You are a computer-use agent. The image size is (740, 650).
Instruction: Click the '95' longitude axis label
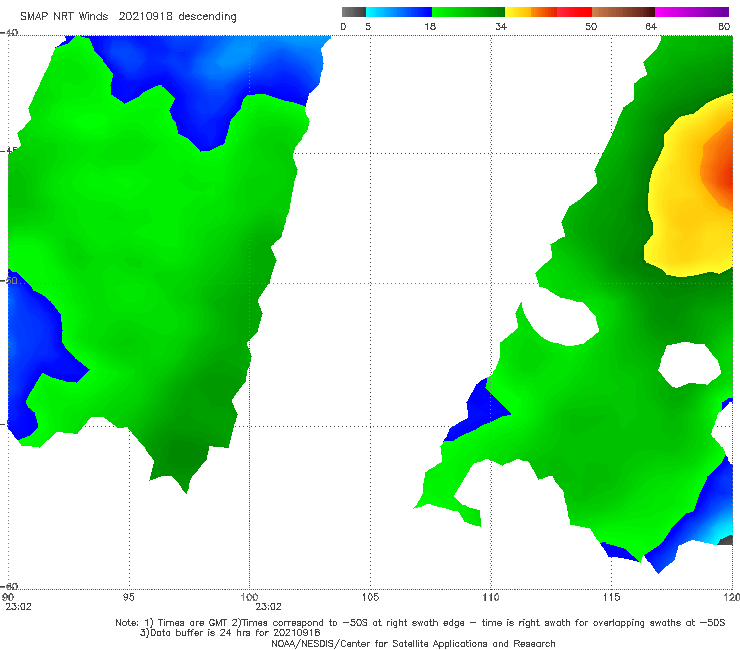tap(128, 597)
